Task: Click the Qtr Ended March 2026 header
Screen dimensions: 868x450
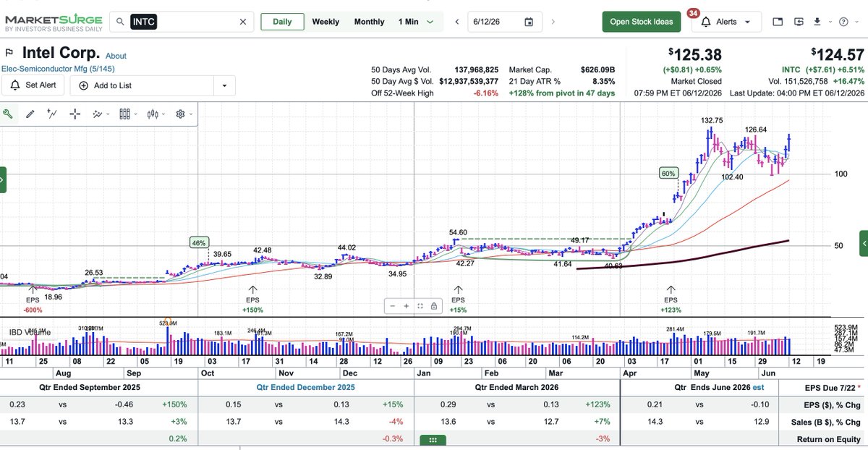Action: coord(516,387)
